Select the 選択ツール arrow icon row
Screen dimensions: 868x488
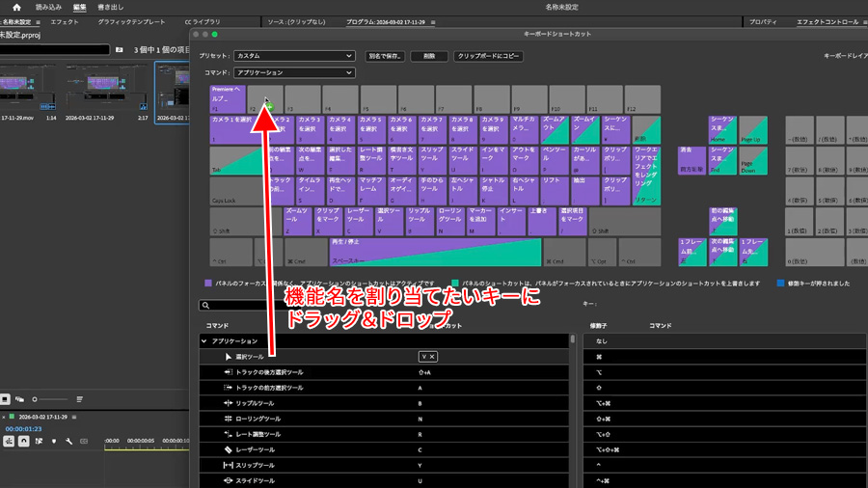384,357
